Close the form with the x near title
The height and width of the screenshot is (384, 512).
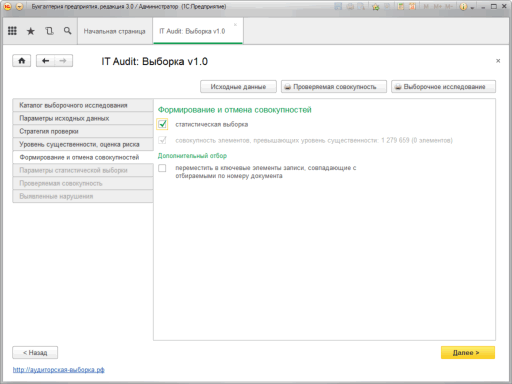tap(498, 61)
